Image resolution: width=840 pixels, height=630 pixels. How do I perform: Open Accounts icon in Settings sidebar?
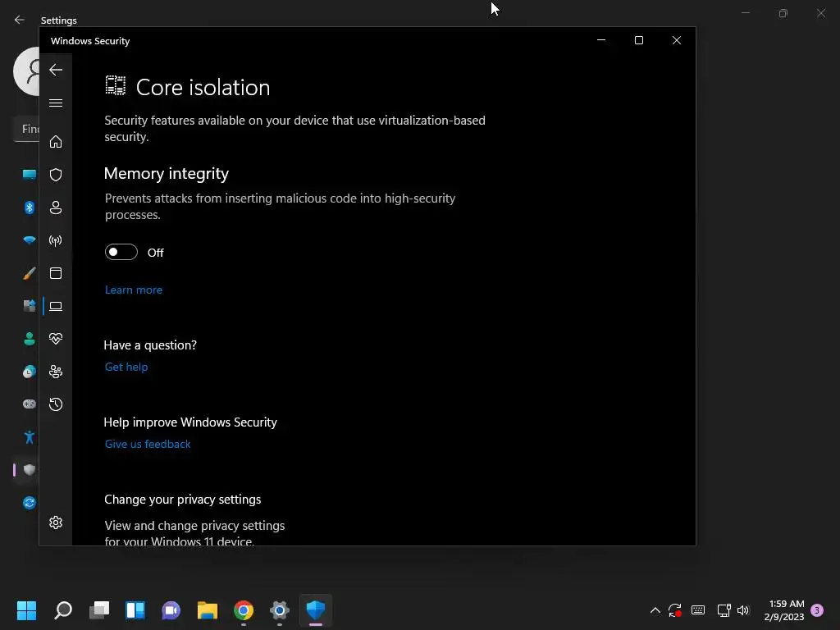tap(29, 339)
